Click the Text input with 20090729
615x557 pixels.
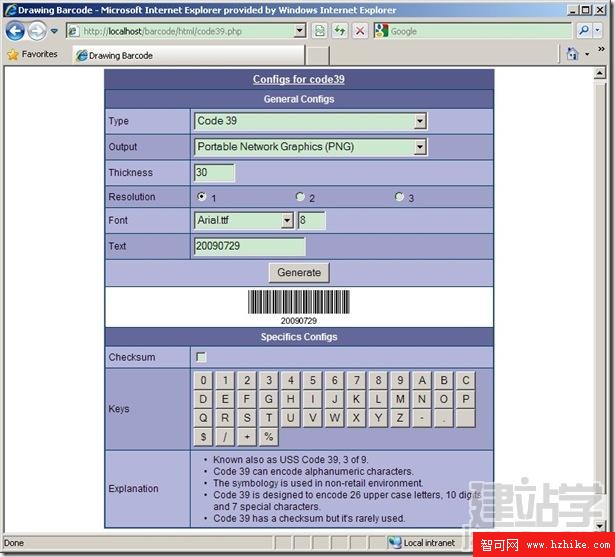249,246
